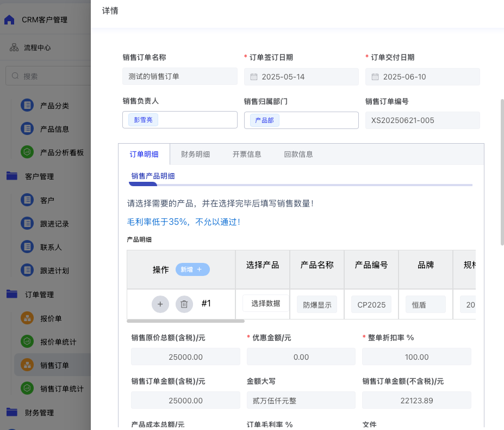Open CRM客户管理 in the sidebar

pos(45,20)
